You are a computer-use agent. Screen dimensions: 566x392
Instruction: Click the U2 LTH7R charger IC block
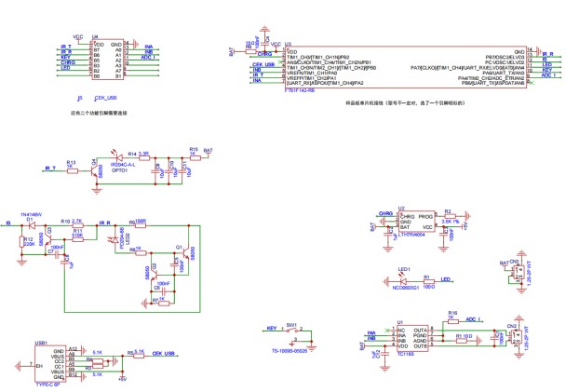coord(404,222)
